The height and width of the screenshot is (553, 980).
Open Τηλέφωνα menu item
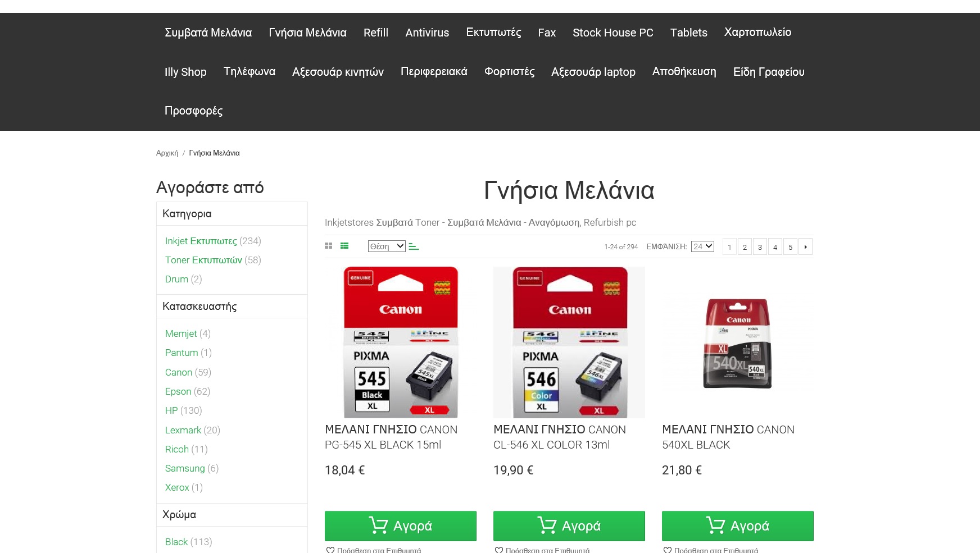249,72
